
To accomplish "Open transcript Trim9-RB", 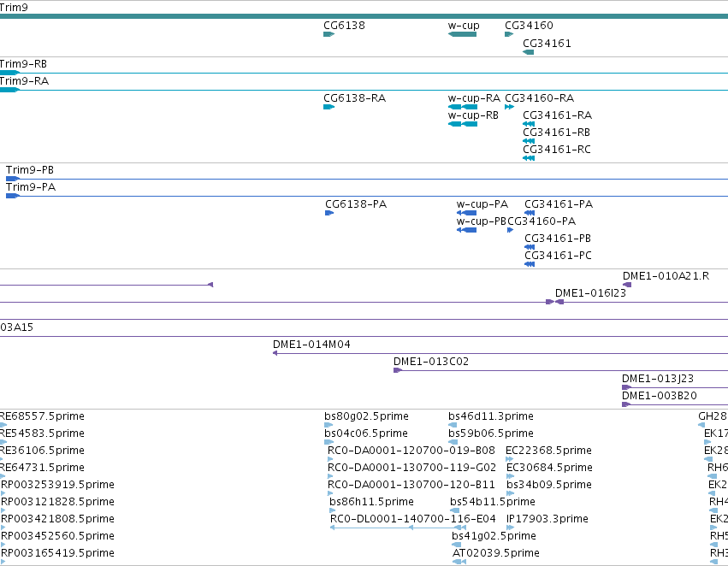I will [23, 64].
